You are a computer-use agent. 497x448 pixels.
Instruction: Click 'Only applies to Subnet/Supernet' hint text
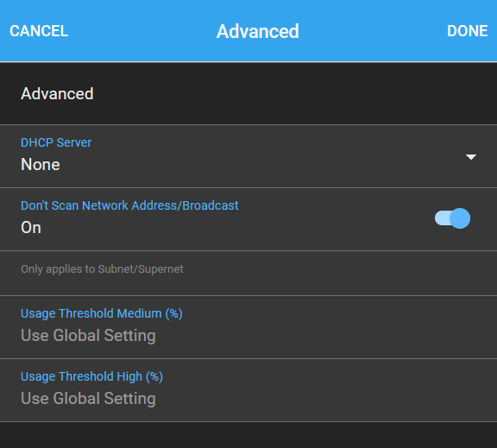point(102,269)
